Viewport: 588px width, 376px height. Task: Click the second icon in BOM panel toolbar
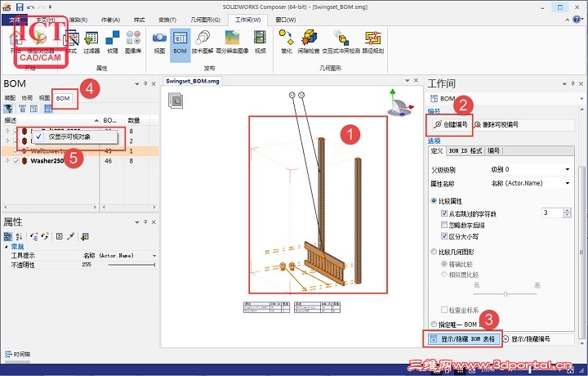(23, 109)
